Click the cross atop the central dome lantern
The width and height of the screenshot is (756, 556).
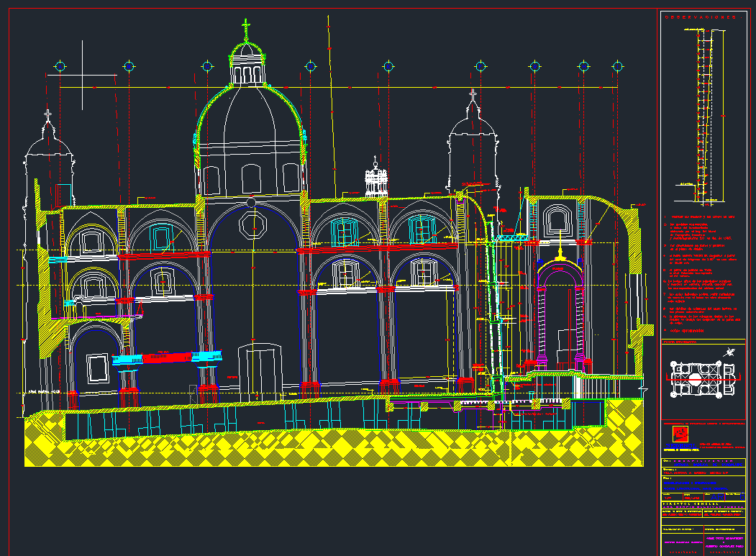tap(246, 30)
